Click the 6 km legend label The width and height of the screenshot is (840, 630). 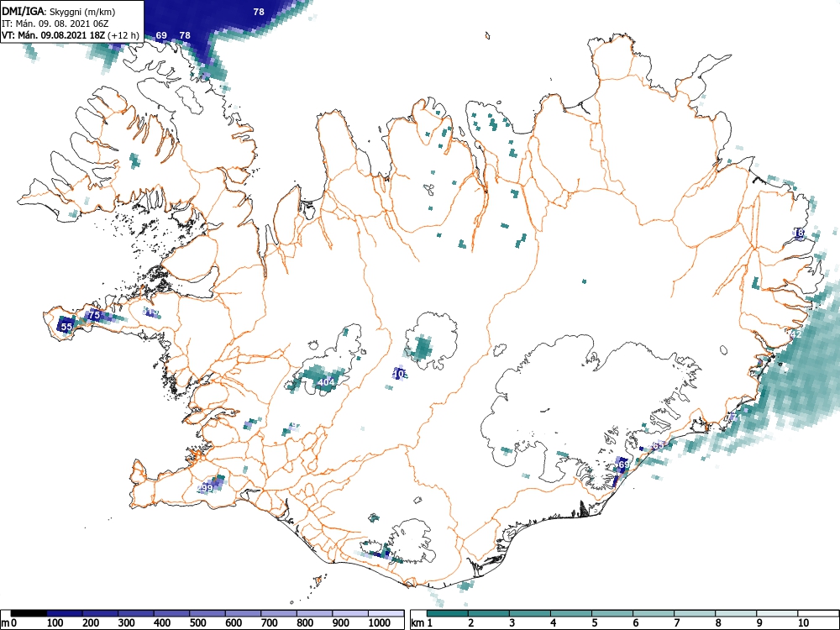[x=635, y=623]
